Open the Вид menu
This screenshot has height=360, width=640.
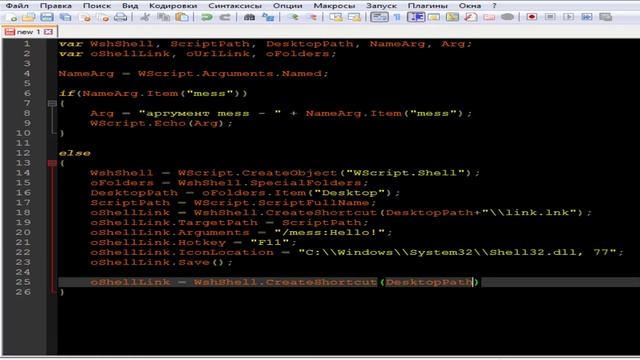pos(130,5)
